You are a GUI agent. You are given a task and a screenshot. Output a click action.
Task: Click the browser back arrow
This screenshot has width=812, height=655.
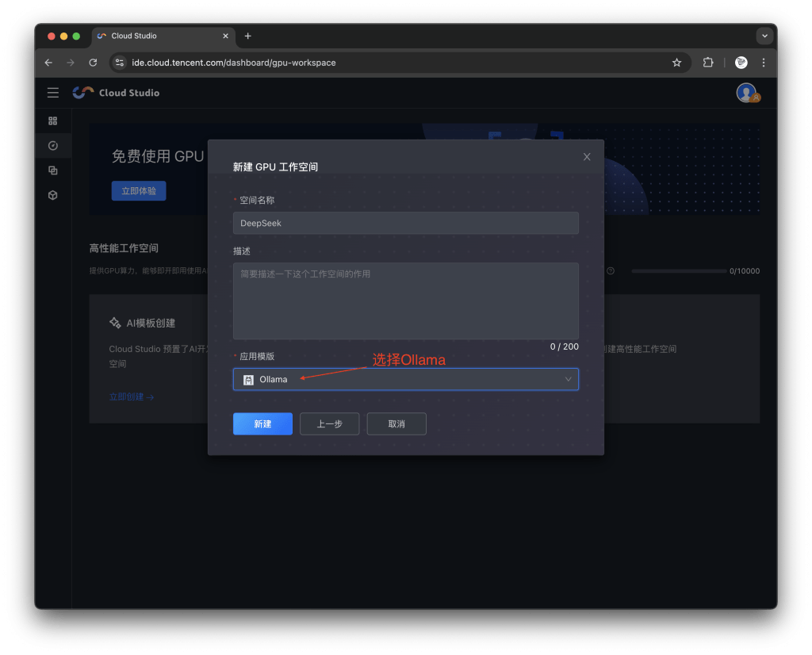[x=48, y=63]
